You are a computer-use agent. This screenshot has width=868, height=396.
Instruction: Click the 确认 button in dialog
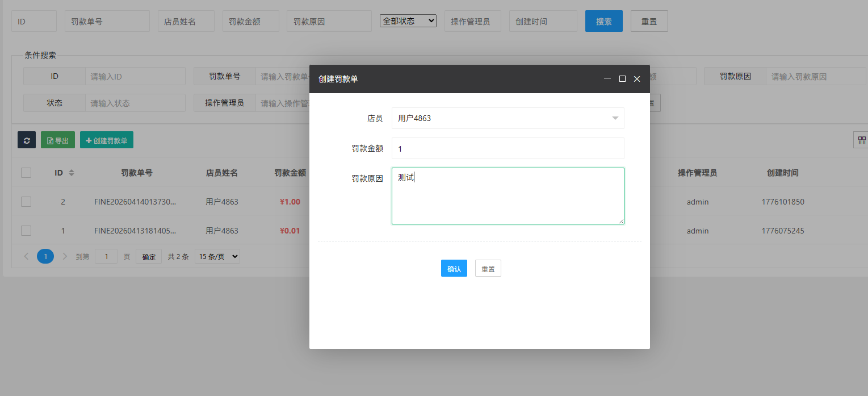pyautogui.click(x=454, y=269)
